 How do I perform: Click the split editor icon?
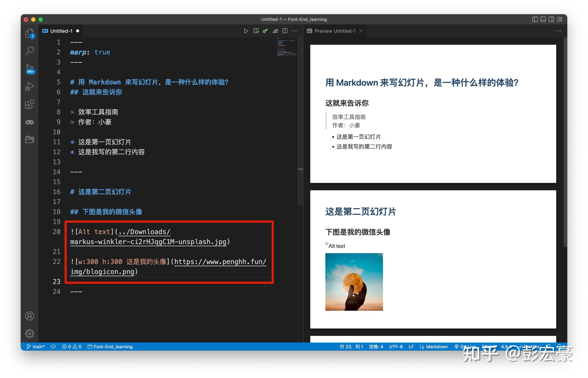285,31
